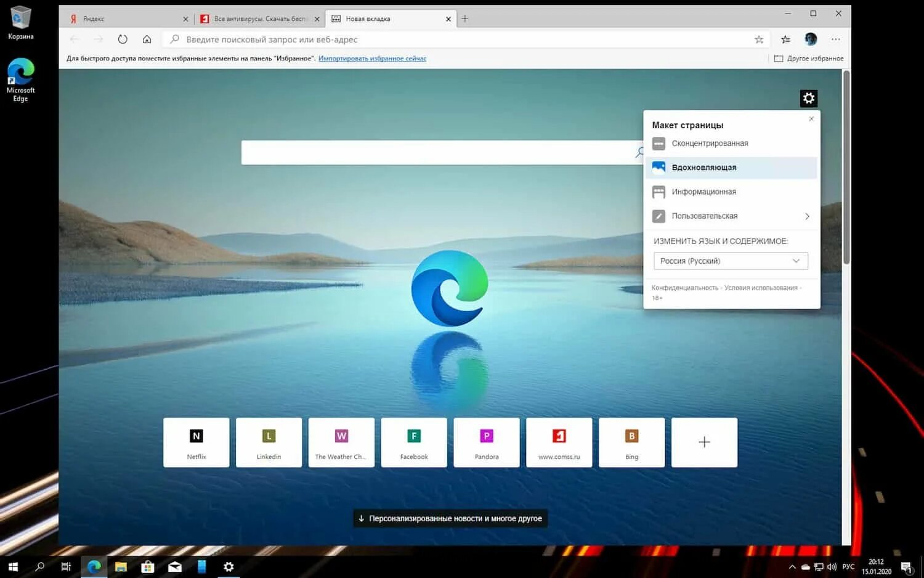924x578 pixels.
Task: Open the page layout settings gear
Action: [x=808, y=97]
